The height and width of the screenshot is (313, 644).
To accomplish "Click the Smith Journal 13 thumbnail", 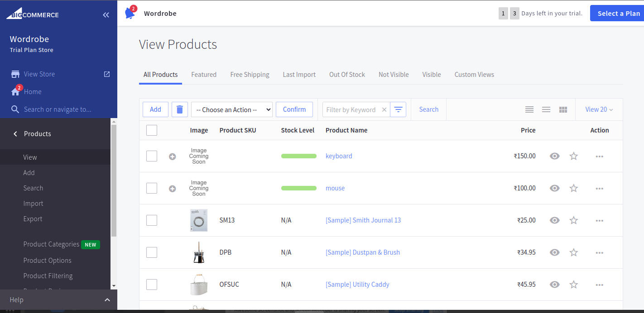I will point(199,220).
